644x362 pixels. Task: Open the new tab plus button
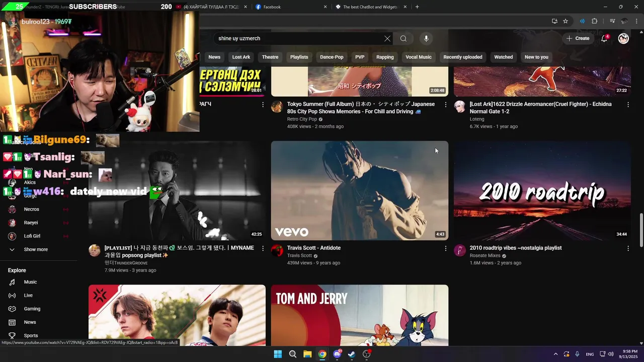(417, 7)
